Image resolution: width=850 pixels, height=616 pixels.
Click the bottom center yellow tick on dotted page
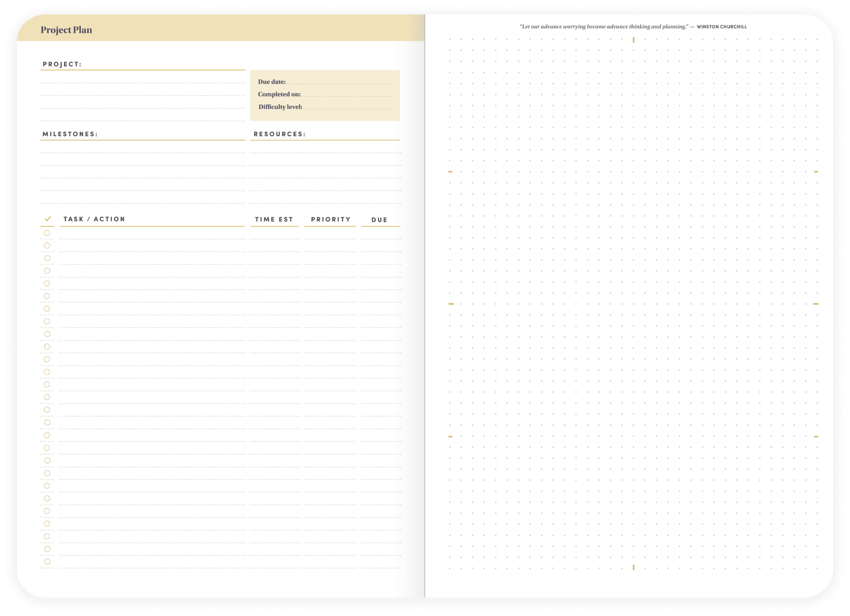tap(633, 567)
